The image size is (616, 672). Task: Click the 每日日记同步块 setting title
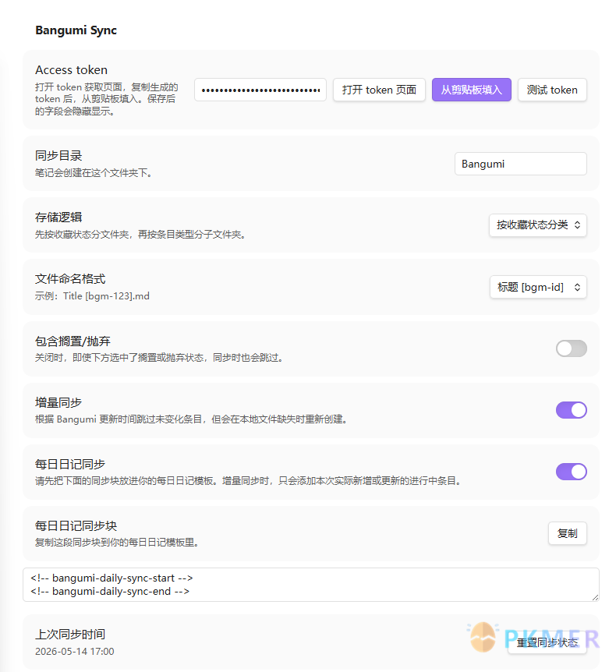coord(76,526)
